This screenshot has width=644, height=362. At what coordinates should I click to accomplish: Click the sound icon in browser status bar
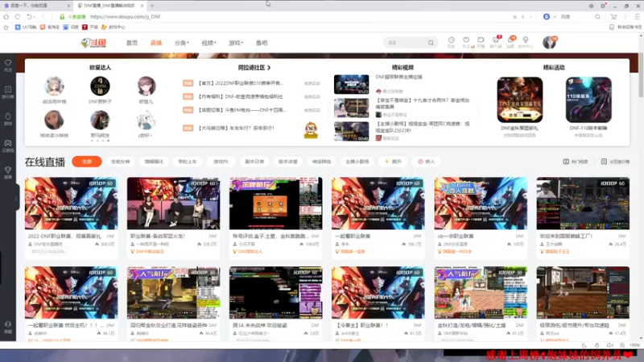tap(610, 346)
